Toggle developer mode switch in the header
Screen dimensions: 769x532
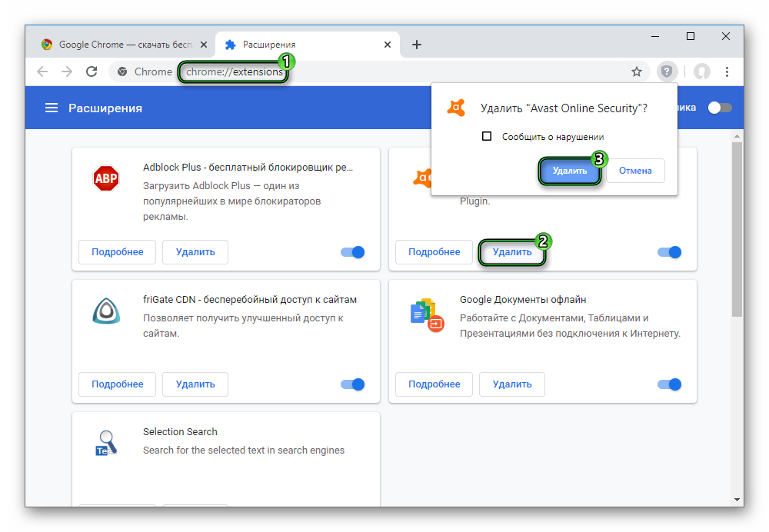point(720,108)
